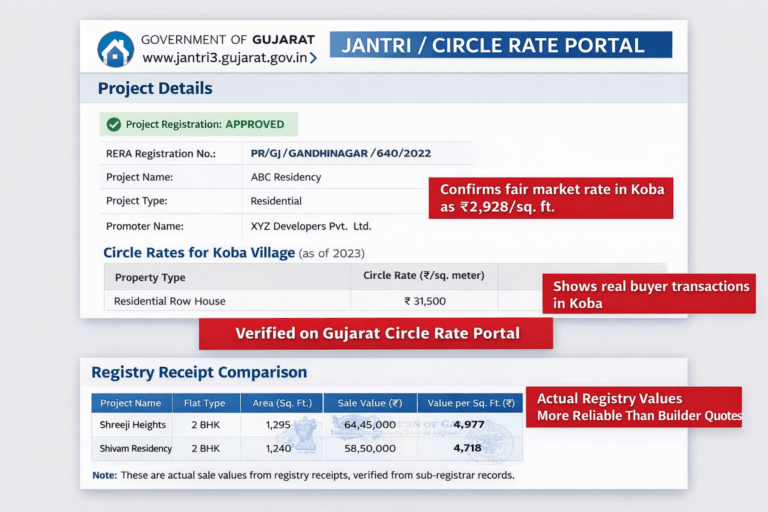Screen dimensions: 768x512
Task: Click the Project Registration: APPROVED badge
Action: coord(199,124)
